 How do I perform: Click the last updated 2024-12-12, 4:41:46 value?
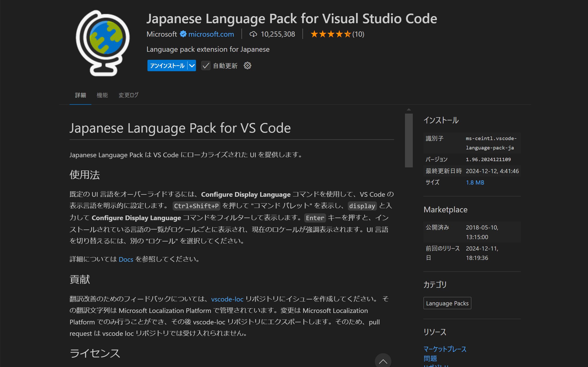(492, 171)
